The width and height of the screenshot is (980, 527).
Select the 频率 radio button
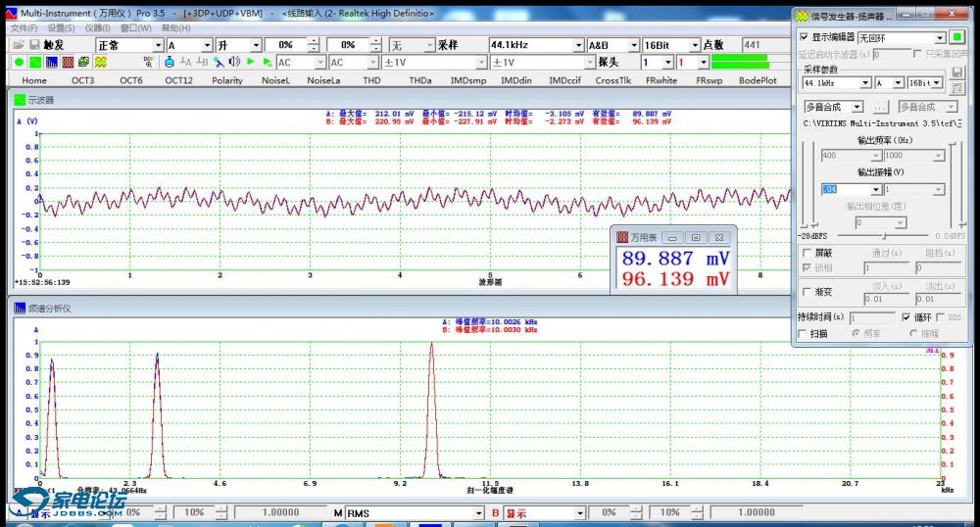coord(856,333)
